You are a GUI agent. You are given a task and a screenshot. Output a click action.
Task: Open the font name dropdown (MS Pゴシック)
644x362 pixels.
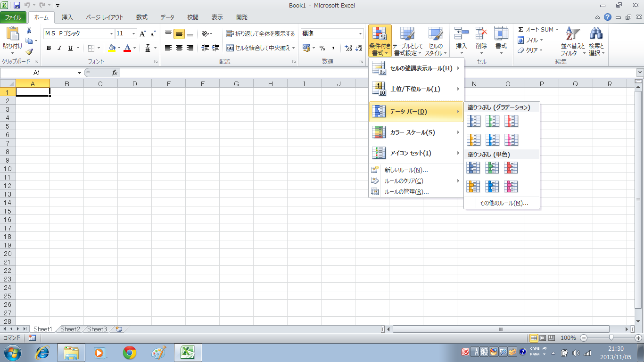pyautogui.click(x=112, y=34)
